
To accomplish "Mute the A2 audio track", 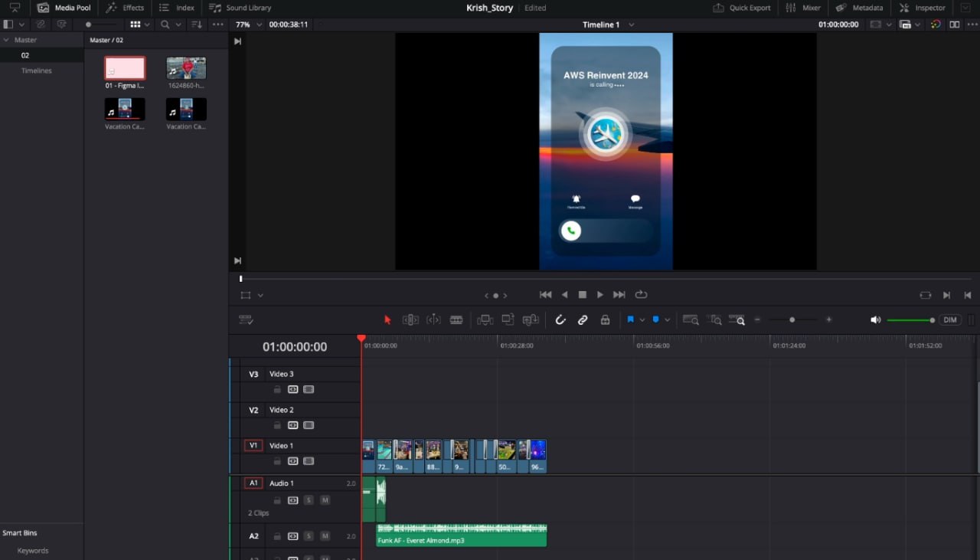I will coord(325,536).
